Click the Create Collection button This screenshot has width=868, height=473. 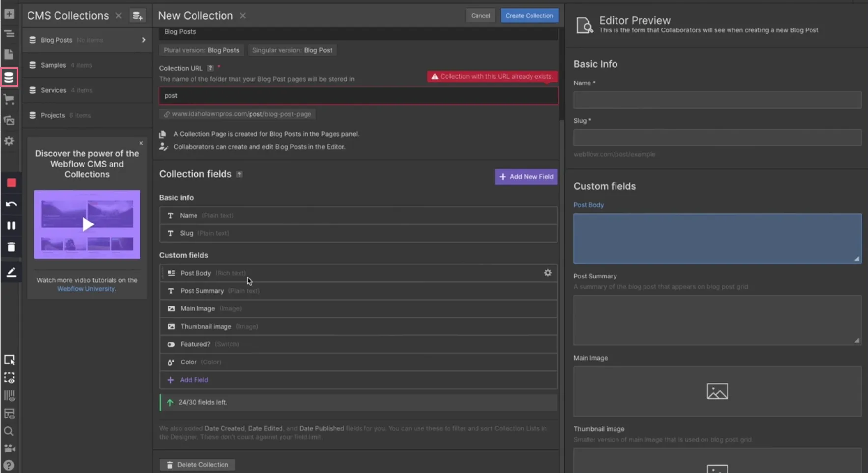(x=529, y=16)
